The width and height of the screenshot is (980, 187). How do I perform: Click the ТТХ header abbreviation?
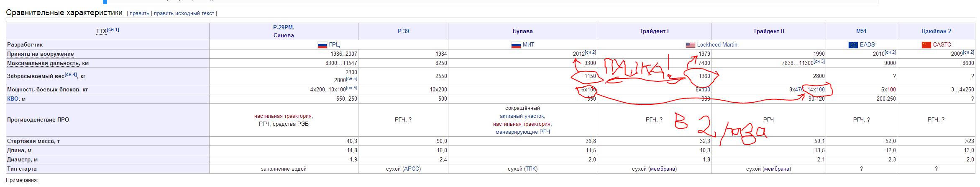[x=101, y=31]
